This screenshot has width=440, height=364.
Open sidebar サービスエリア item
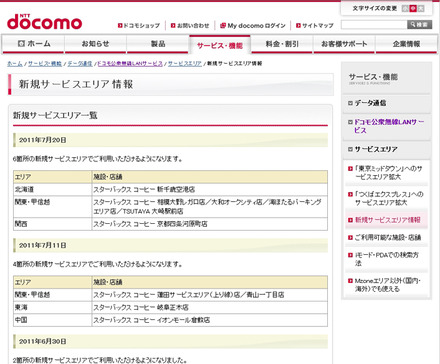click(386, 149)
